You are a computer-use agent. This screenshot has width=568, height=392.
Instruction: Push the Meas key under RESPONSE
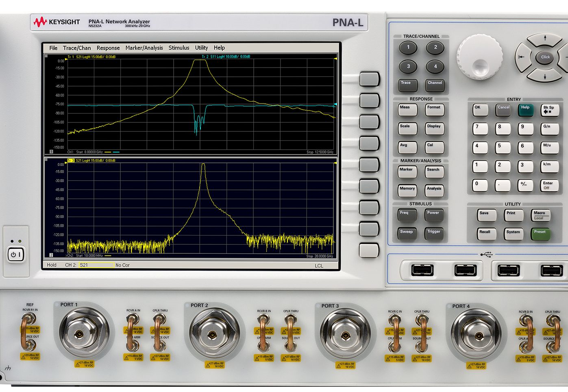pyautogui.click(x=407, y=109)
